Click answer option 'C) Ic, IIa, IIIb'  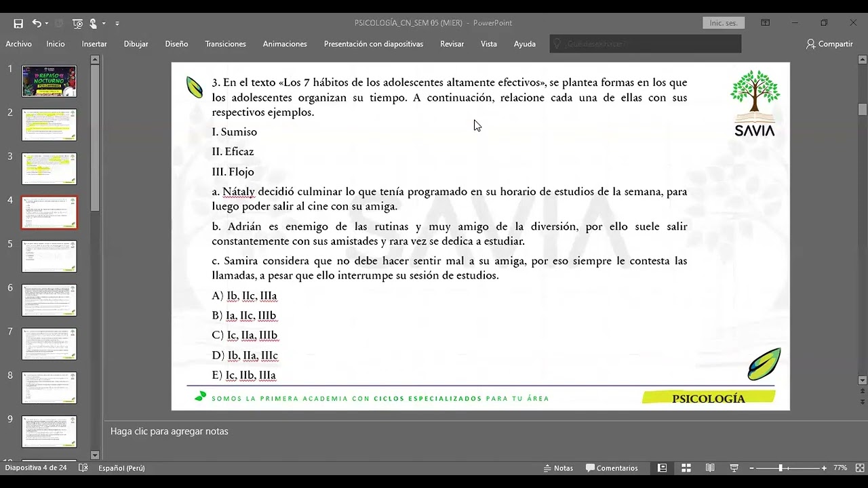[245, 335]
